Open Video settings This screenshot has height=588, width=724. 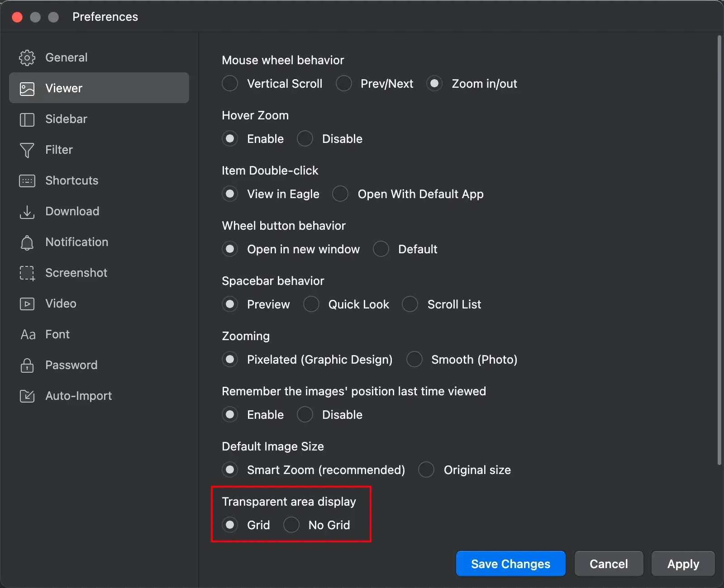pyautogui.click(x=99, y=303)
